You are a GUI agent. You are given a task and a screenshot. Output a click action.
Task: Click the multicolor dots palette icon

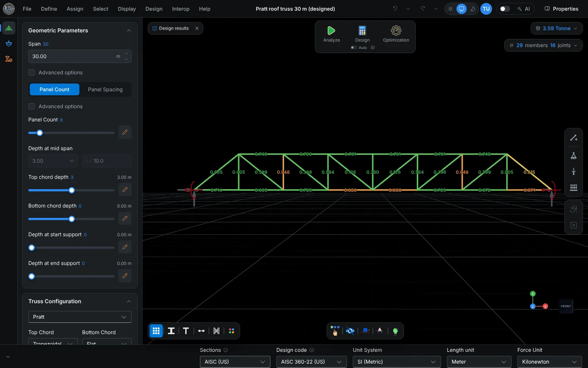[232, 331]
